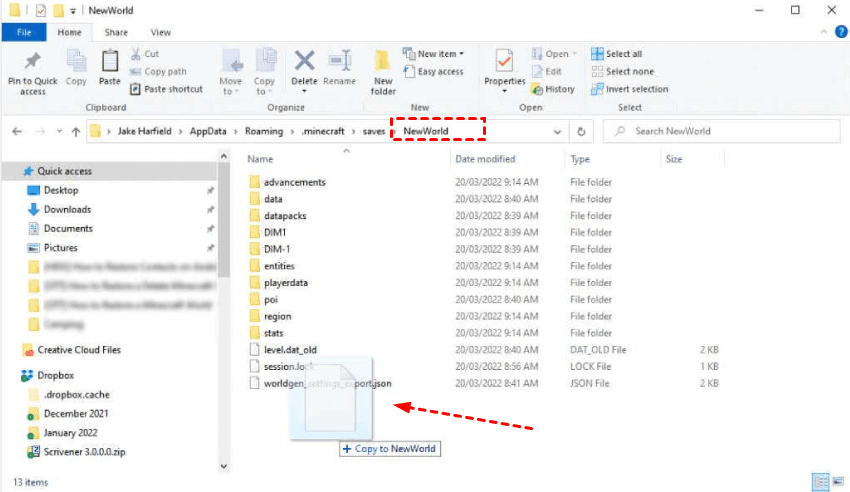Click the Properties checkmark icon
850x492 pixels.
tap(504, 61)
